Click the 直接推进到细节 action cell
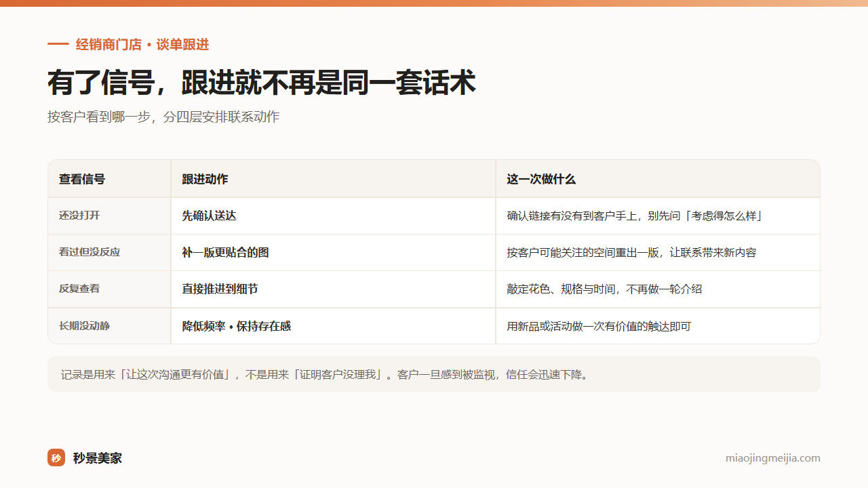This screenshot has height=488, width=868. pyautogui.click(x=333, y=289)
